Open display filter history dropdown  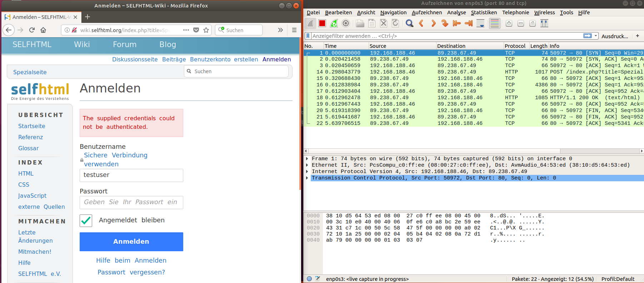click(x=596, y=36)
